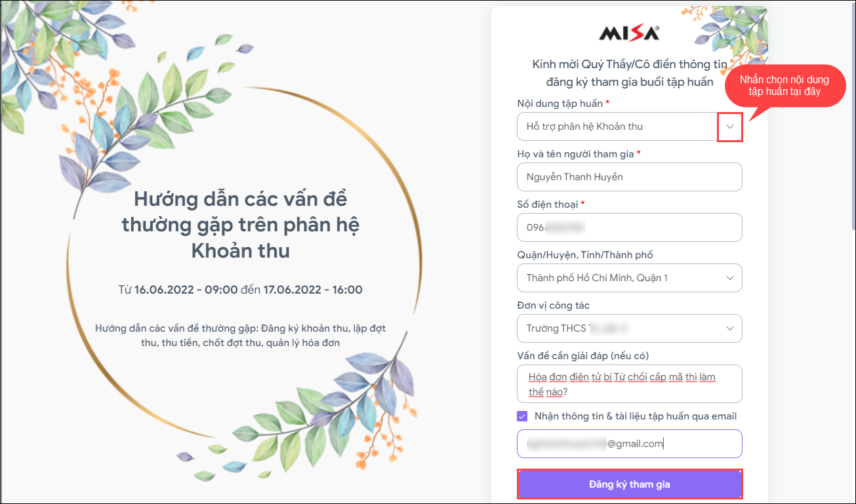856x504 pixels.
Task: Click the MISA logo
Action: (629, 33)
